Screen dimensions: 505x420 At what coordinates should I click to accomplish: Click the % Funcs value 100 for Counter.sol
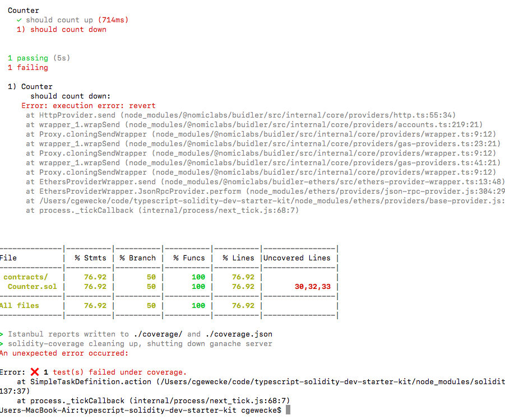[198, 286]
